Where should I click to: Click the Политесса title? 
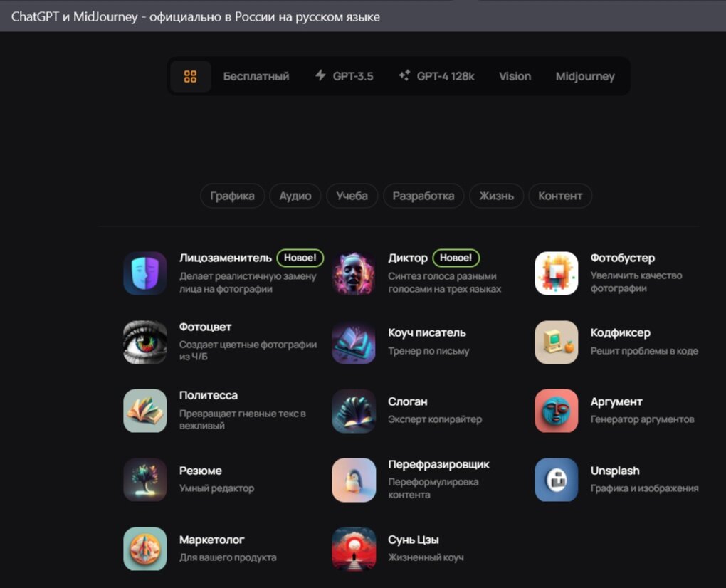coord(209,395)
